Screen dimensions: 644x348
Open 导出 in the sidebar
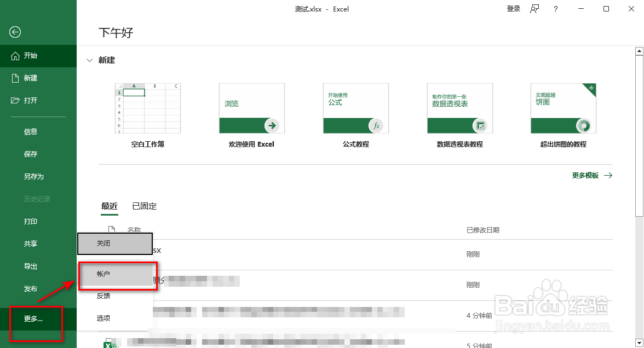[x=38, y=266]
